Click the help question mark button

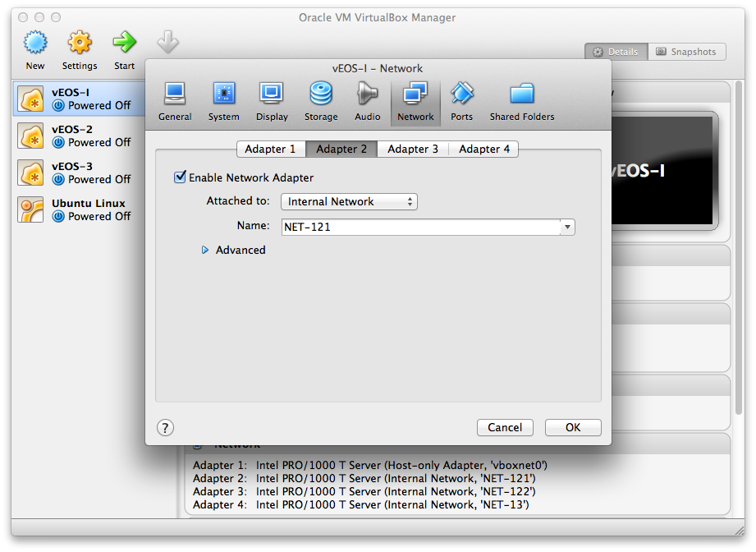click(x=165, y=427)
